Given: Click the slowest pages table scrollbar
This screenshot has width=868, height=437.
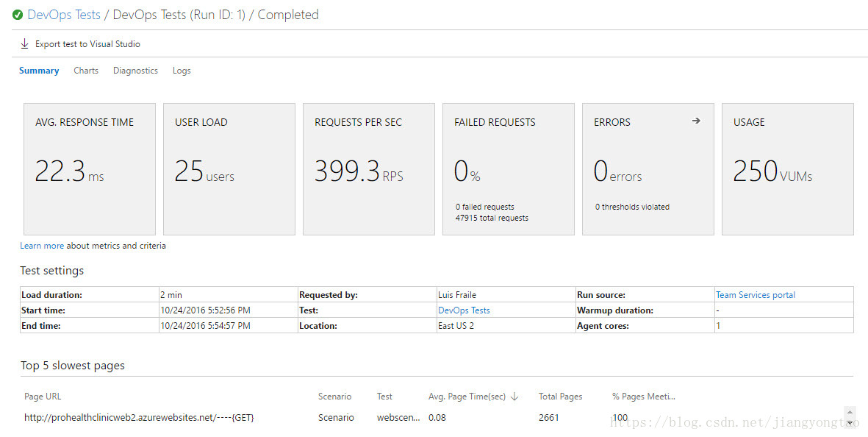Looking at the screenshot, I should click(850, 418).
